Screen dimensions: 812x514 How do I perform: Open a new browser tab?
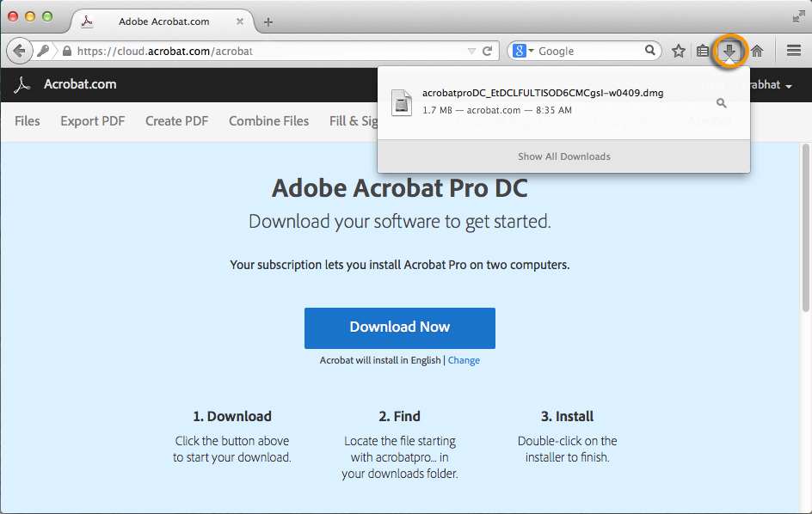point(268,21)
